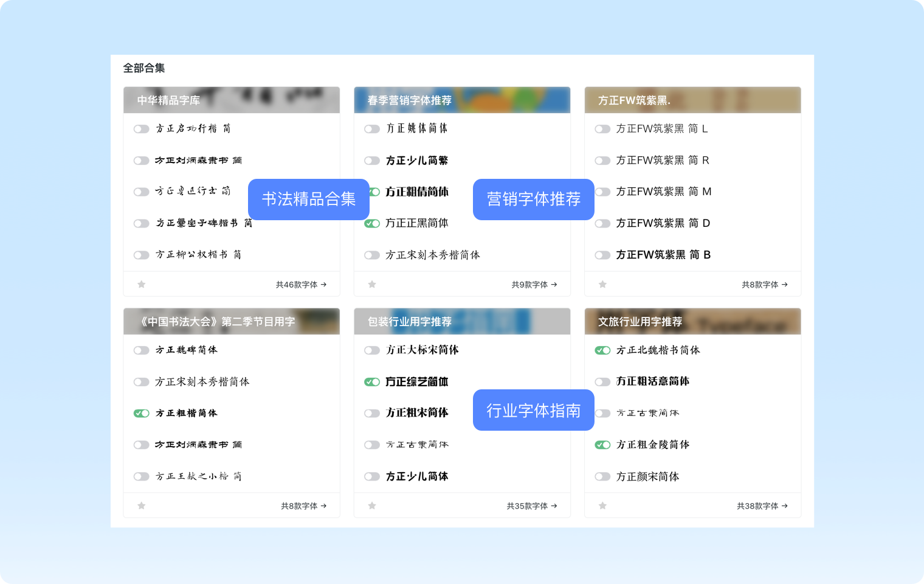This screenshot has height=584, width=924.
Task: Toggle the 方正姚体简体 font switch
Action: [x=372, y=129]
